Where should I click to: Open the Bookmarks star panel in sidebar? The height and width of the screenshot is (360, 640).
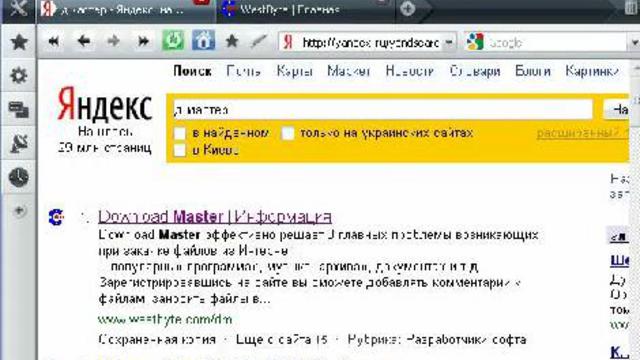pyautogui.click(x=19, y=42)
